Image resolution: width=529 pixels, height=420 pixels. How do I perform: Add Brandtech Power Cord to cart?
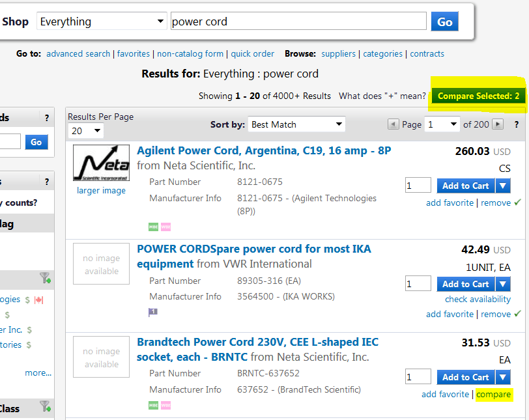tap(466, 377)
